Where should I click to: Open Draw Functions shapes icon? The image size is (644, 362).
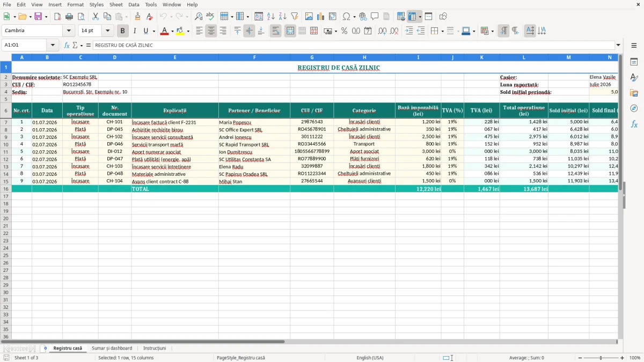coord(443,17)
